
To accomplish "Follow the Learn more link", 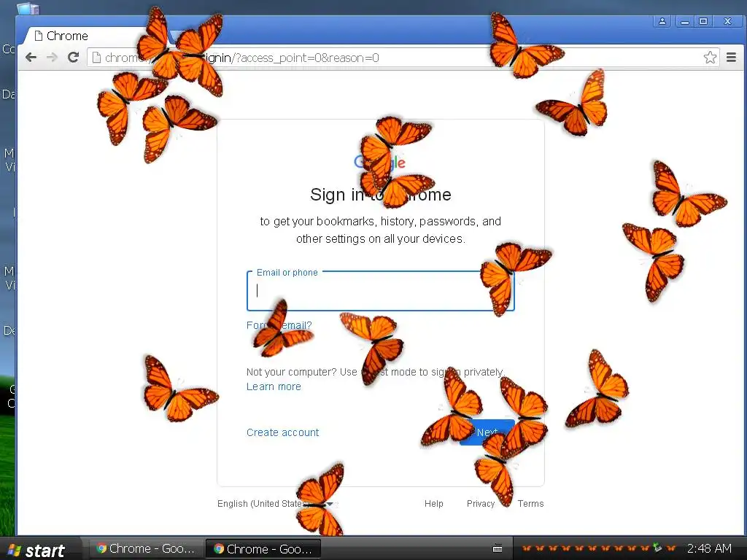I will [x=274, y=386].
